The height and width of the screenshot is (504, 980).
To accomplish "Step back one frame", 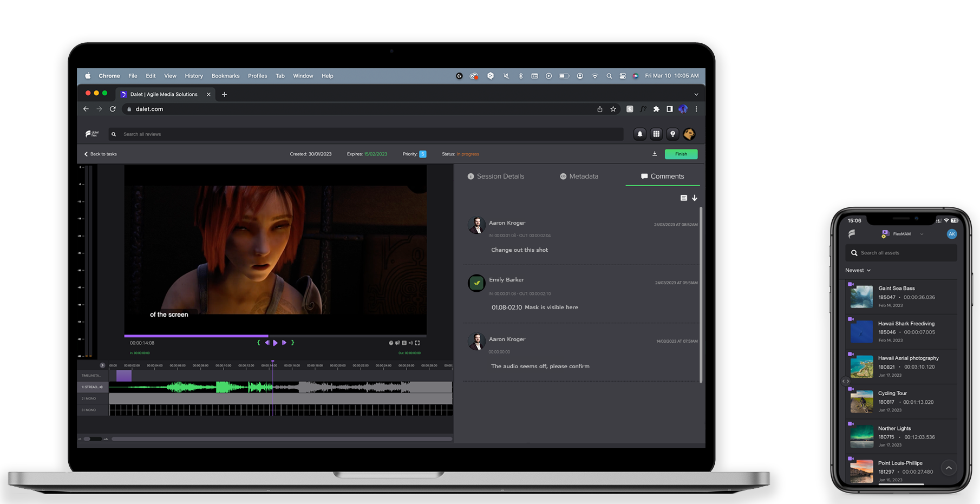I will 267,343.
